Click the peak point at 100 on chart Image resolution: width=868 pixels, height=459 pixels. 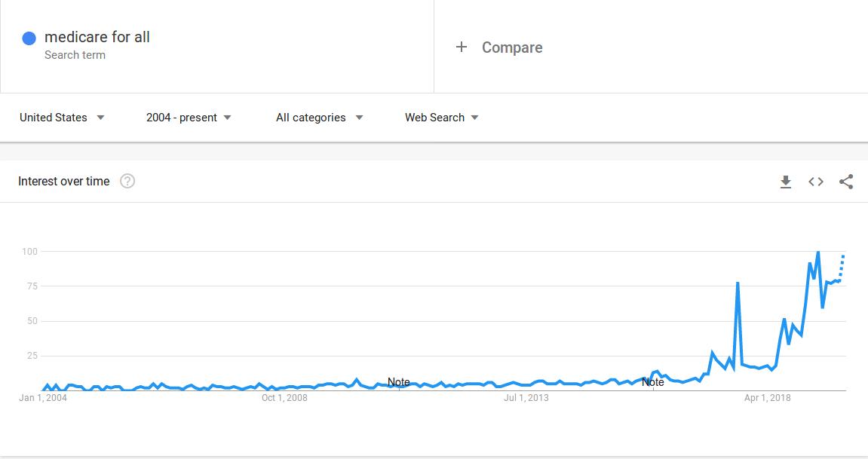pyautogui.click(x=818, y=252)
